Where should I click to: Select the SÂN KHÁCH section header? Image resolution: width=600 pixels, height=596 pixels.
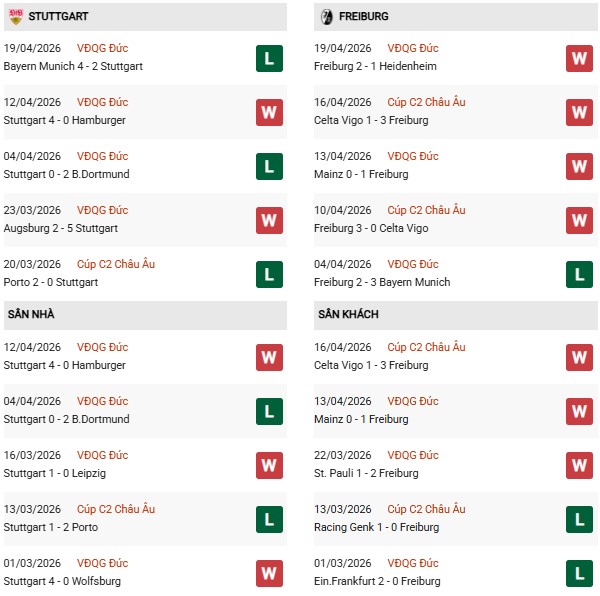pyautogui.click(x=349, y=315)
